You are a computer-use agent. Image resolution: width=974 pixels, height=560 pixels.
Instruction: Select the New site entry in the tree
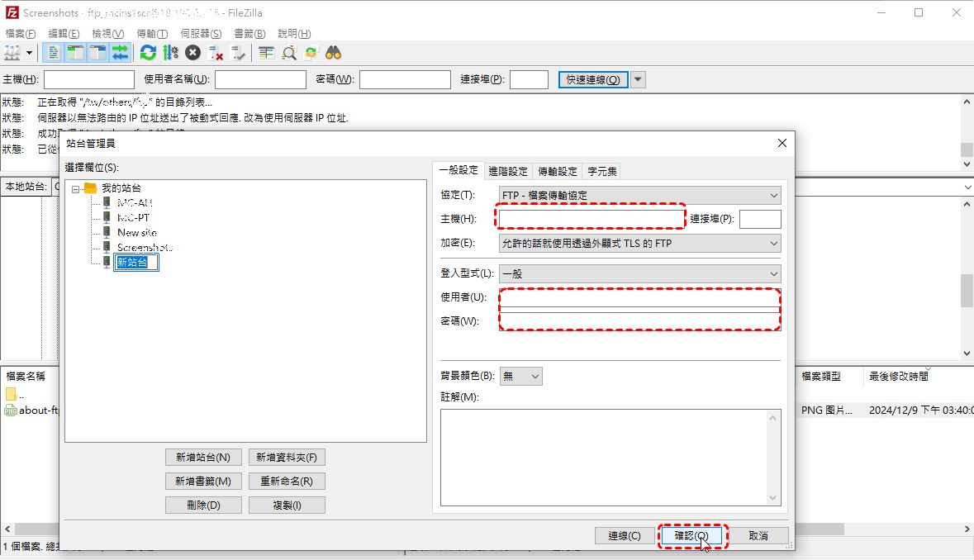137,233
